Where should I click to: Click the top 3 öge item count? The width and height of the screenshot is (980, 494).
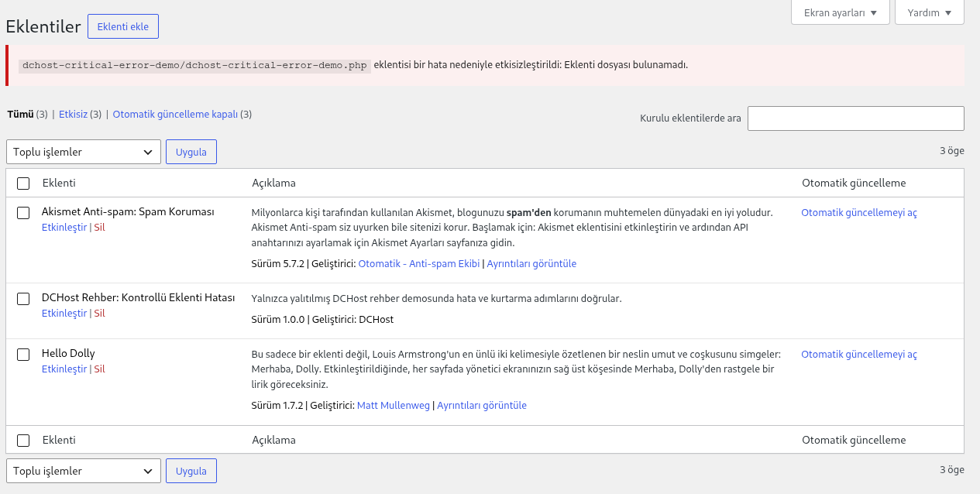[952, 151]
